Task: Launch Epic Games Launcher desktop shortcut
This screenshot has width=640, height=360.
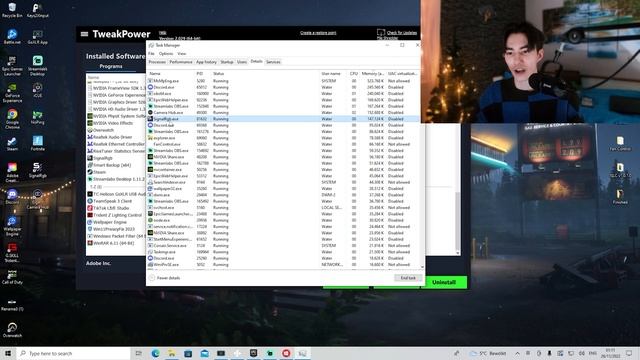Action: 12,65
